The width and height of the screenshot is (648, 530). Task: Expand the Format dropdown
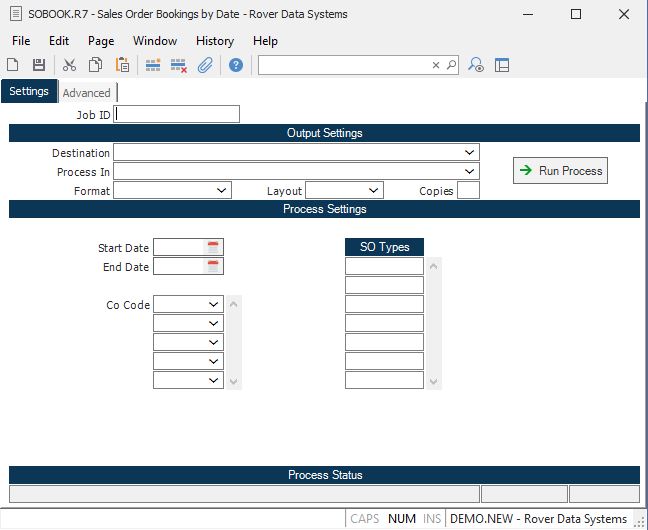[x=222, y=190]
